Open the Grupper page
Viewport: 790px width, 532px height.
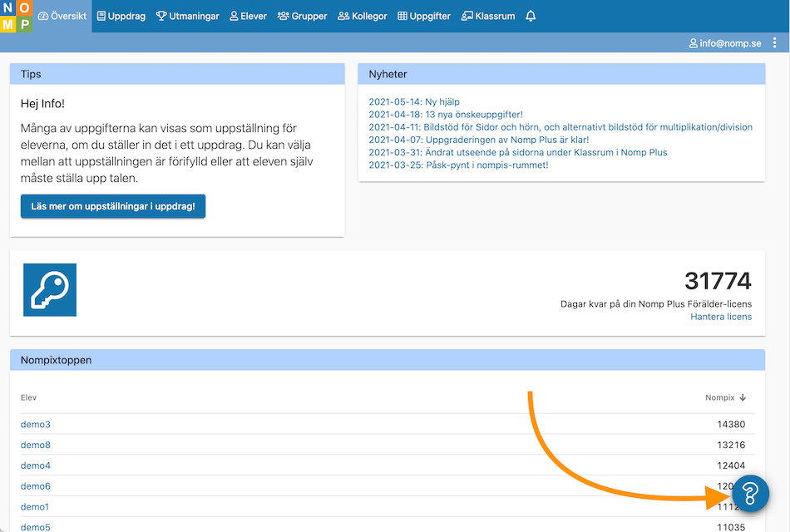[x=303, y=16]
